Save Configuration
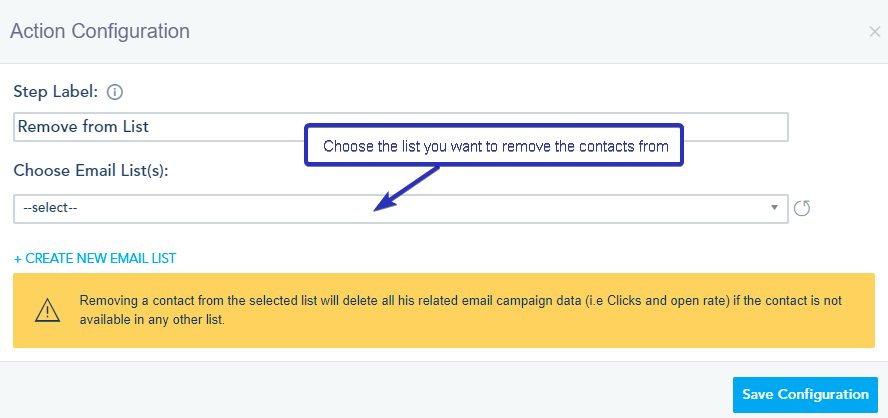 click(805, 394)
